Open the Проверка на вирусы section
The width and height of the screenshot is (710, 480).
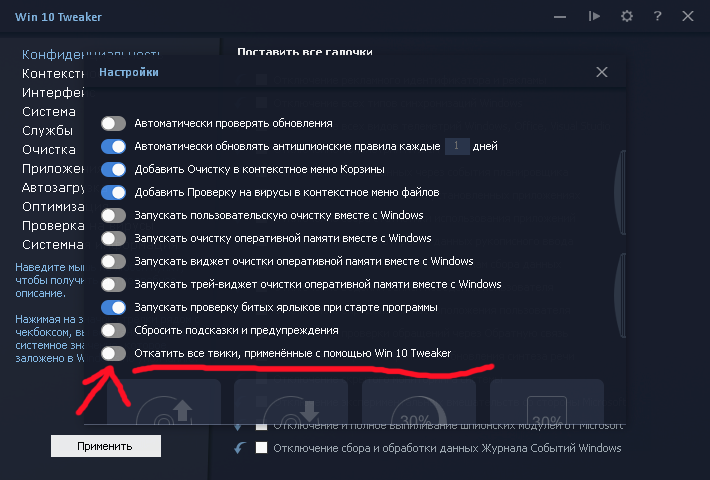click(x=53, y=226)
